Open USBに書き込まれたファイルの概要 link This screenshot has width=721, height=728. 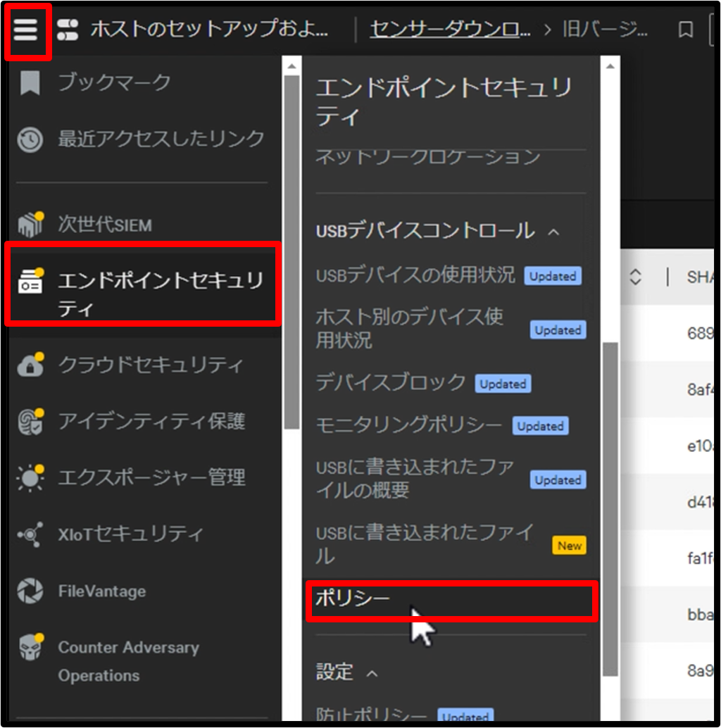[415, 478]
